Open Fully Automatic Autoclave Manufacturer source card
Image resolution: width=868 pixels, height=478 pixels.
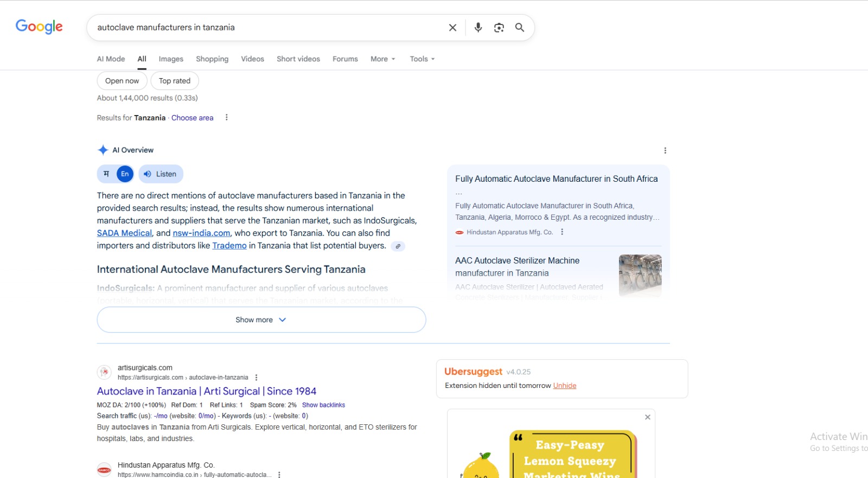(557, 179)
